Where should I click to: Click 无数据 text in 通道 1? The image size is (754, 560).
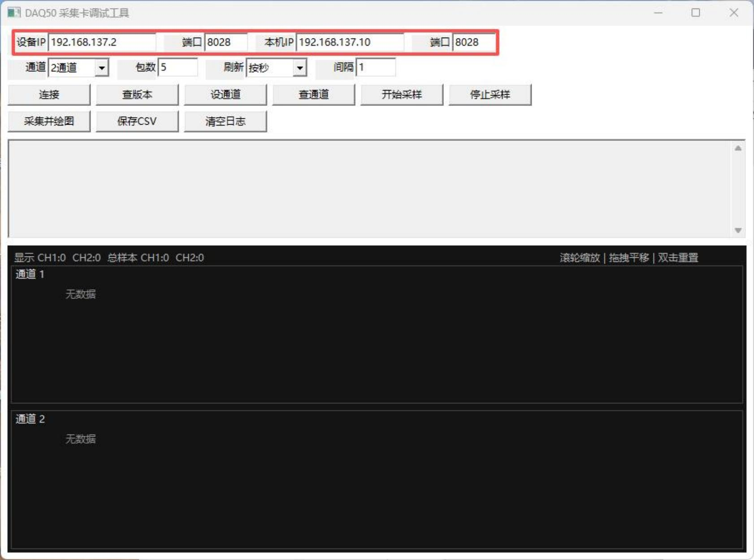(81, 294)
